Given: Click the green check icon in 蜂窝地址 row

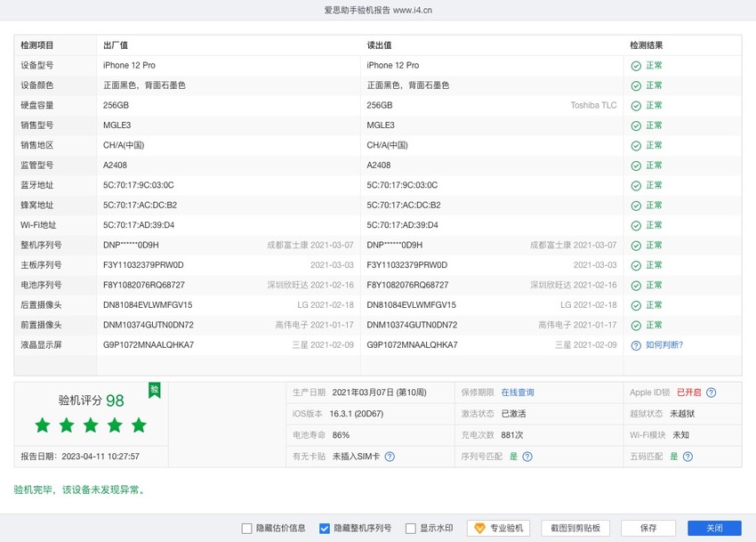Looking at the screenshot, I should point(636,206).
